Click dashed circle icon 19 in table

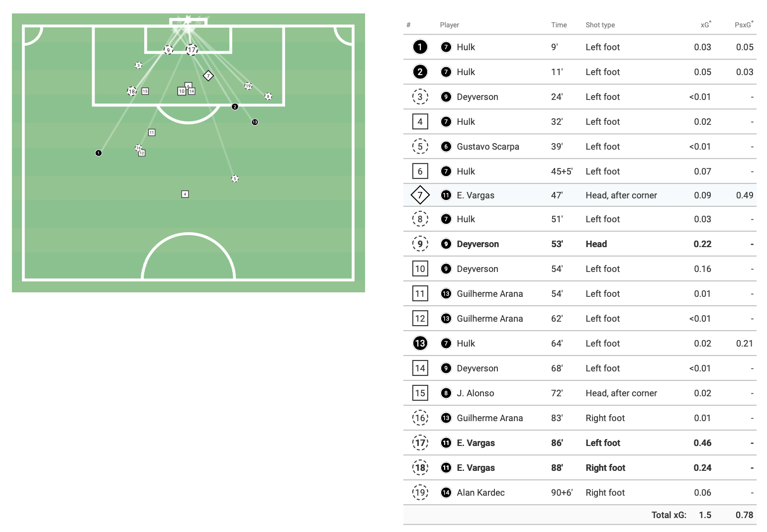point(420,493)
